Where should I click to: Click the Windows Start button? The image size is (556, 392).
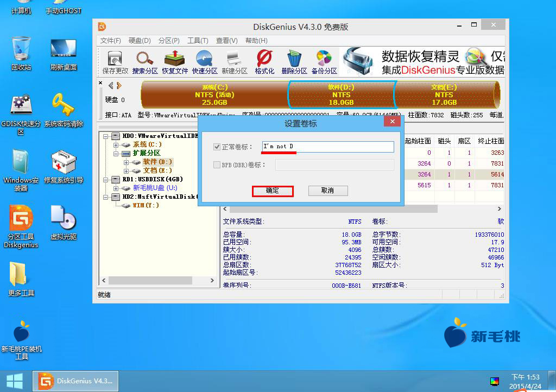(x=15, y=381)
